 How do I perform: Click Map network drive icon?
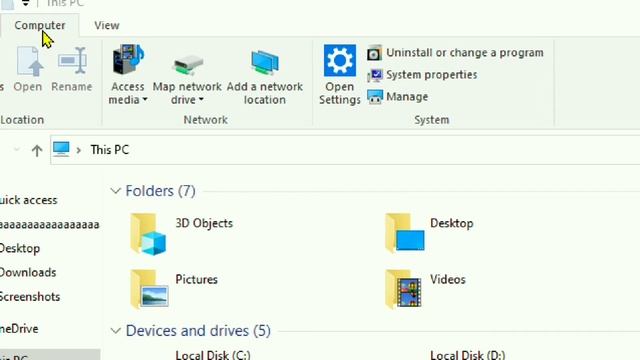[187, 64]
